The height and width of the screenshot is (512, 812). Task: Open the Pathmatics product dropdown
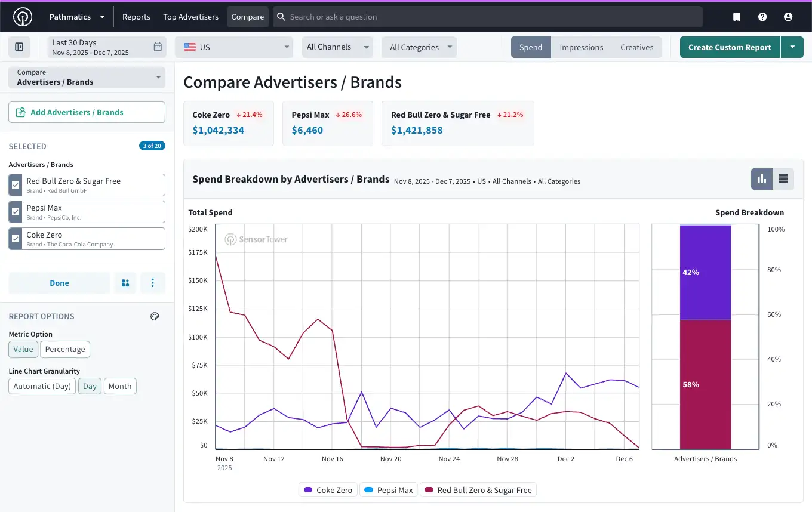click(78, 17)
